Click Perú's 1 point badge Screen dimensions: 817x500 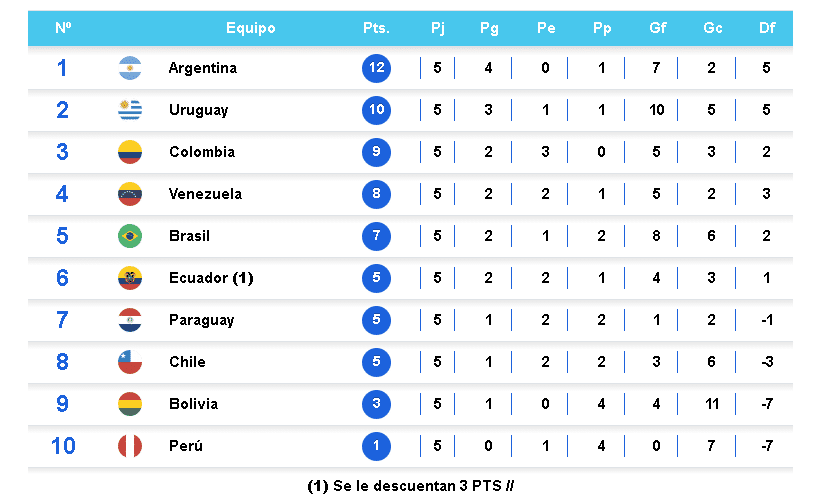[376, 446]
